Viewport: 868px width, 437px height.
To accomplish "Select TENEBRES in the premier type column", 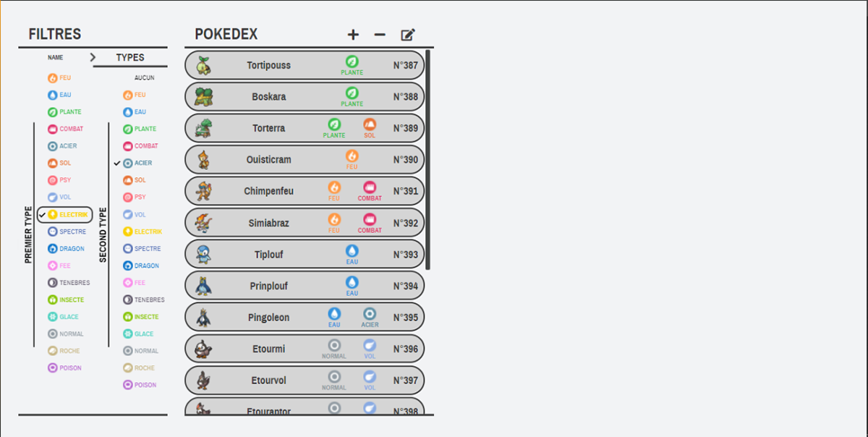I will (x=69, y=283).
